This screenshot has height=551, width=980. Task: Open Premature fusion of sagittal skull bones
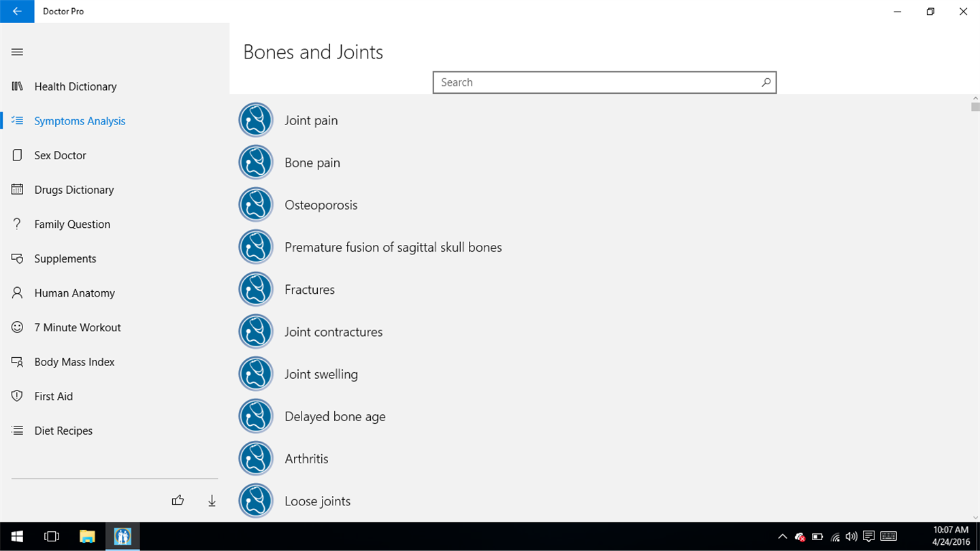tap(393, 247)
